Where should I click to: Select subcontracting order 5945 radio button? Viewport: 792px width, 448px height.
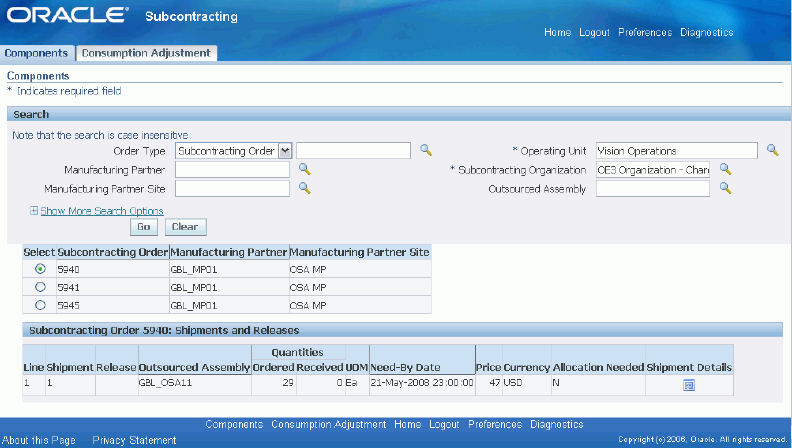coord(40,305)
